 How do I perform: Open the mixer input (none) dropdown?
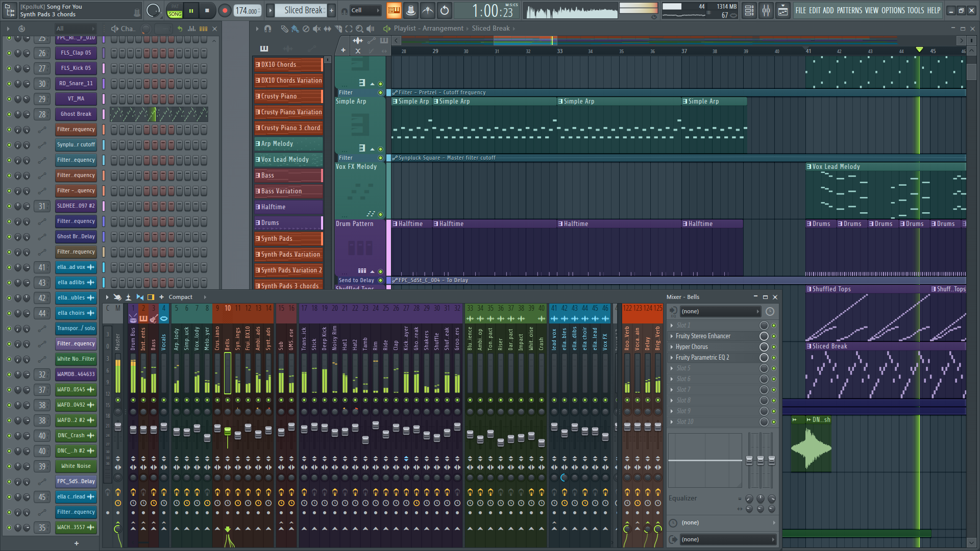(720, 311)
